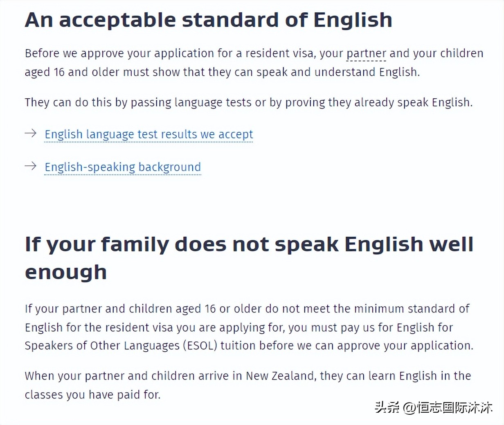504x425 pixels.
Task: Click the dotted-underlined partner glossary term
Action: click(x=366, y=54)
